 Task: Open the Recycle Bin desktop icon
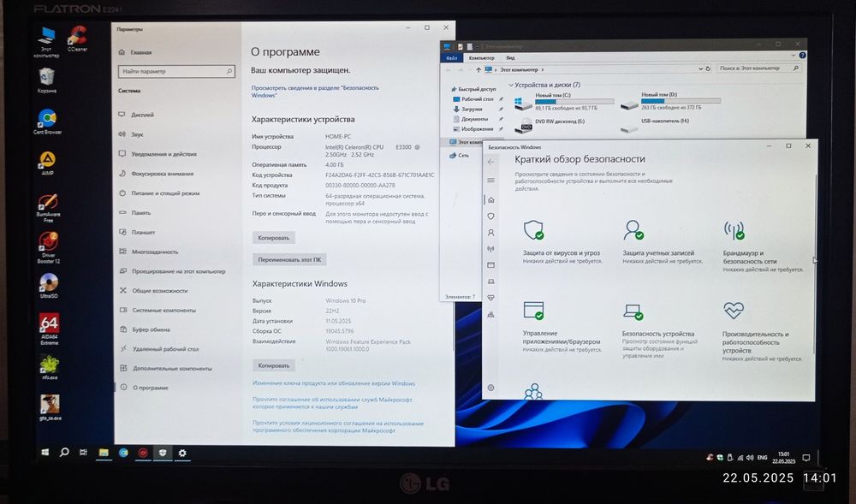[x=47, y=80]
